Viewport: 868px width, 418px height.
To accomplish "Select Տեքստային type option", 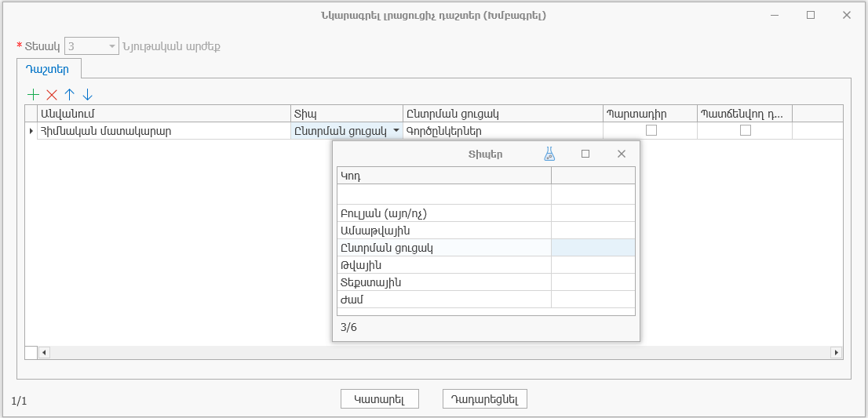I will 444,282.
